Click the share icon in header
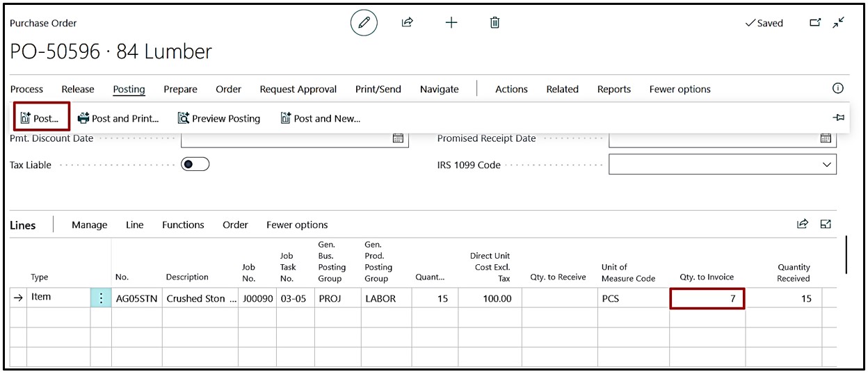The image size is (868, 374). point(408,23)
